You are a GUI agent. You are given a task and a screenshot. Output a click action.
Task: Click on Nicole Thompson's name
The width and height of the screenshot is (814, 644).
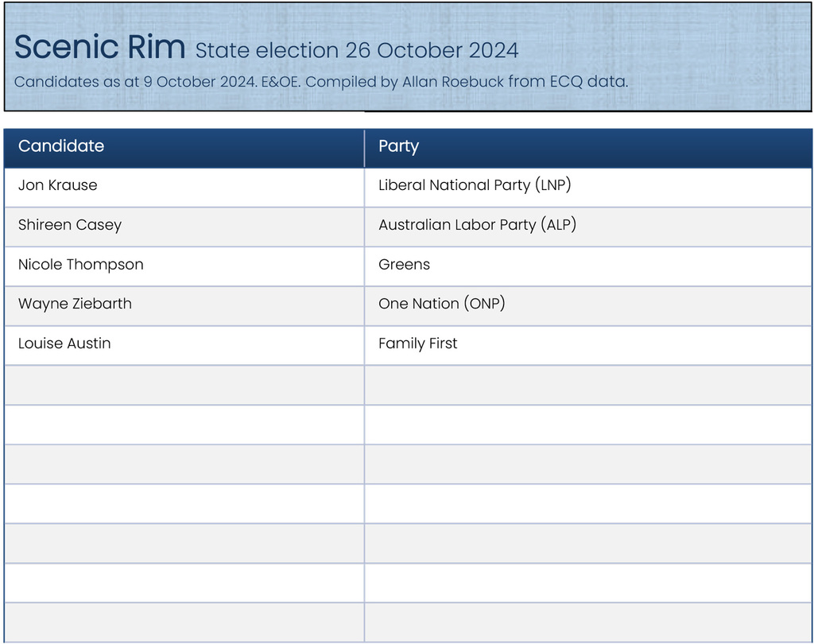pos(81,265)
